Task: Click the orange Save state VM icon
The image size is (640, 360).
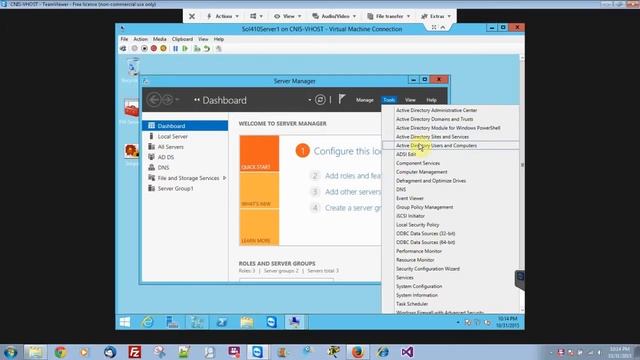Action: coord(163,49)
